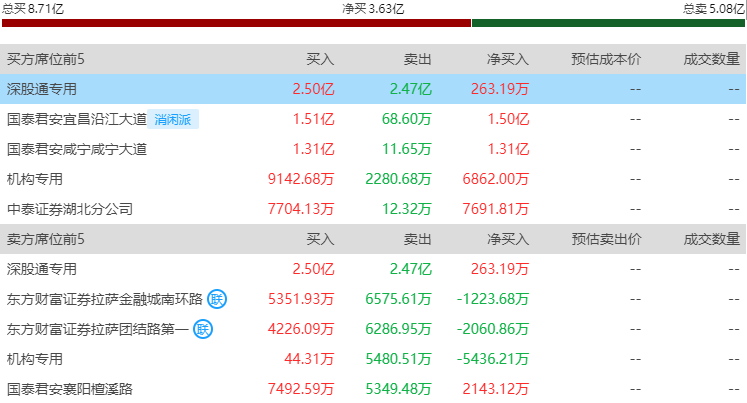The width and height of the screenshot is (747, 403).
Task: Select the 总卖 5.08亿 summary text
Action: pos(714,8)
